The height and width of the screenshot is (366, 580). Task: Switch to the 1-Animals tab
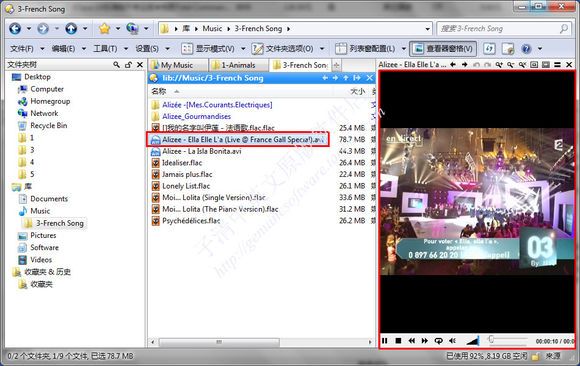point(238,65)
